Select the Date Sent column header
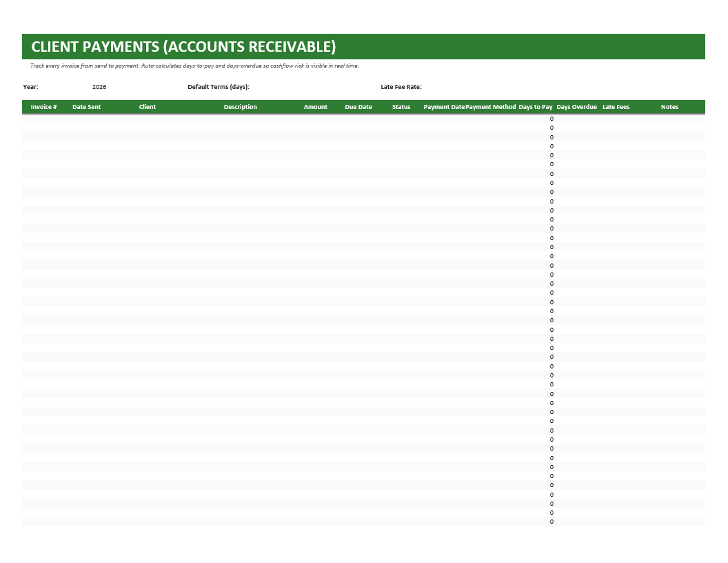The width and height of the screenshot is (728, 563). pos(86,107)
